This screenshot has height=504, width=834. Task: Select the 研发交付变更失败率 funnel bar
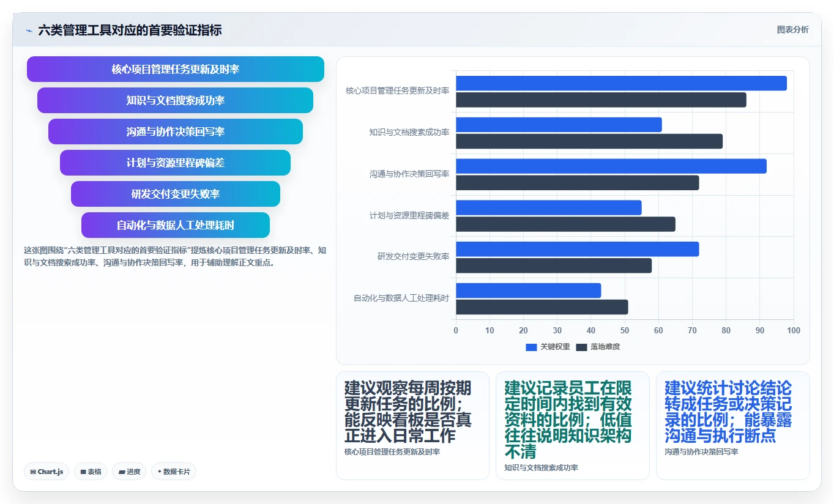point(176,194)
